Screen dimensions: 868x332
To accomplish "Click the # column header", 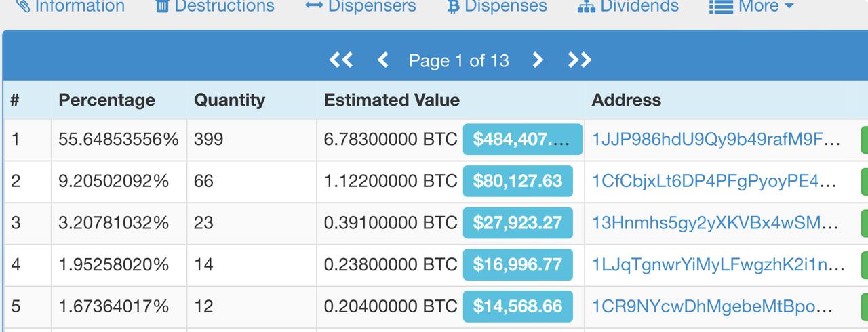I will 15,100.
